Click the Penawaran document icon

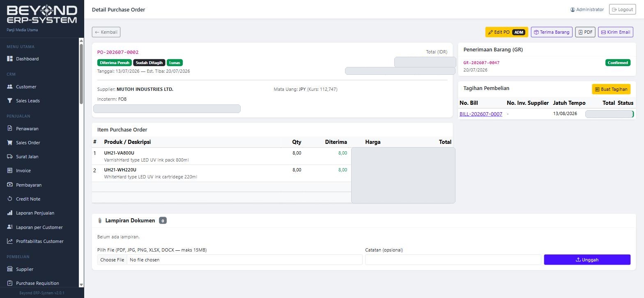(x=10, y=129)
